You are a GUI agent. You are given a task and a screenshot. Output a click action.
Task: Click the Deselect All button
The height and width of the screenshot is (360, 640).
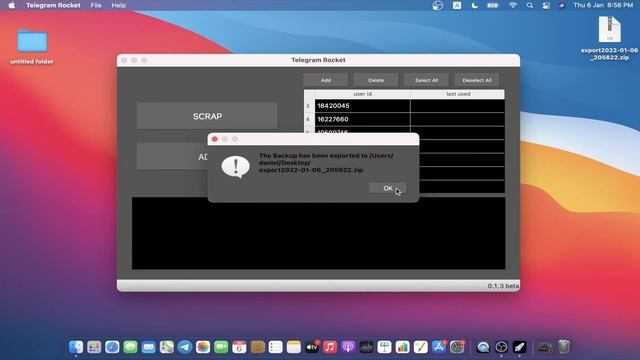coord(477,80)
